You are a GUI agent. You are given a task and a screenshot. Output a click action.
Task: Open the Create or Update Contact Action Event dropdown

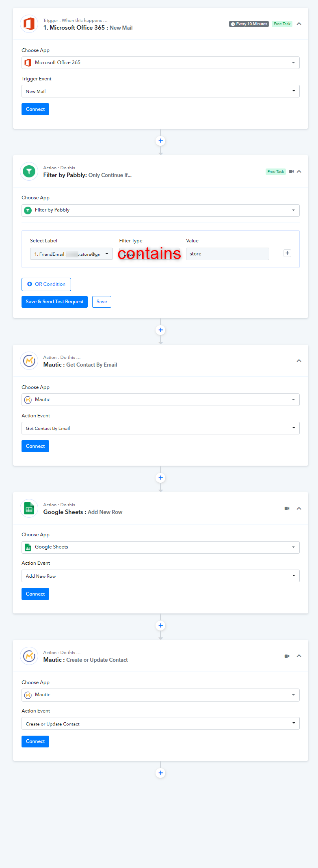point(160,723)
